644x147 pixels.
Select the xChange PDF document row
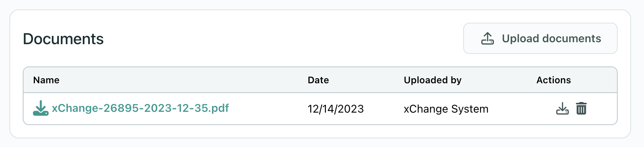[x=320, y=109]
